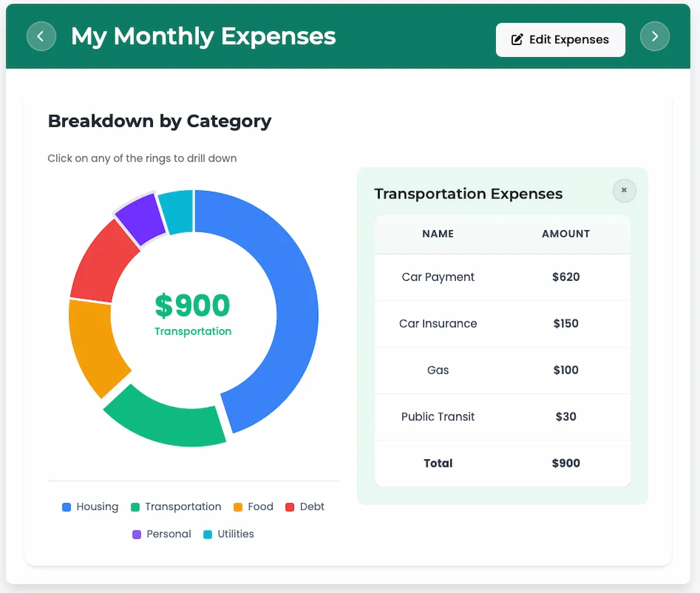The height and width of the screenshot is (593, 700).
Task: Click the forward navigation arrow in the header
Action: click(654, 36)
